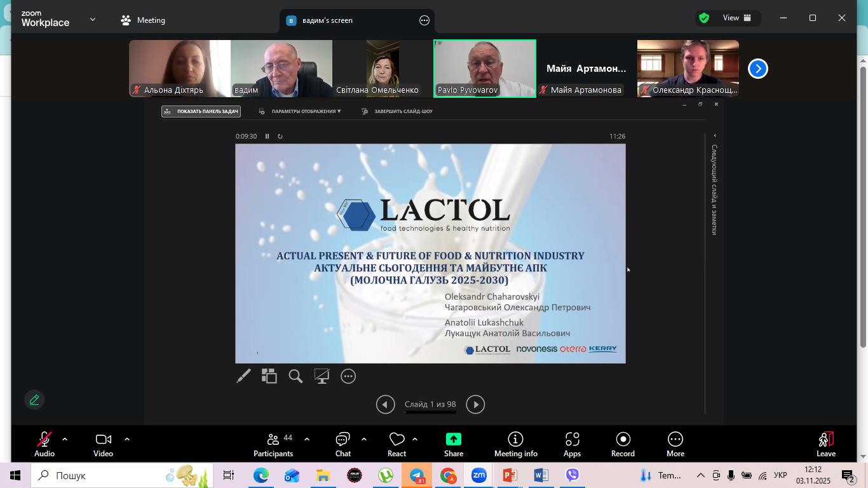Image resolution: width=868 pixels, height=488 pixels.
Task: Unmute microphone with the Audio button
Action: click(44, 444)
